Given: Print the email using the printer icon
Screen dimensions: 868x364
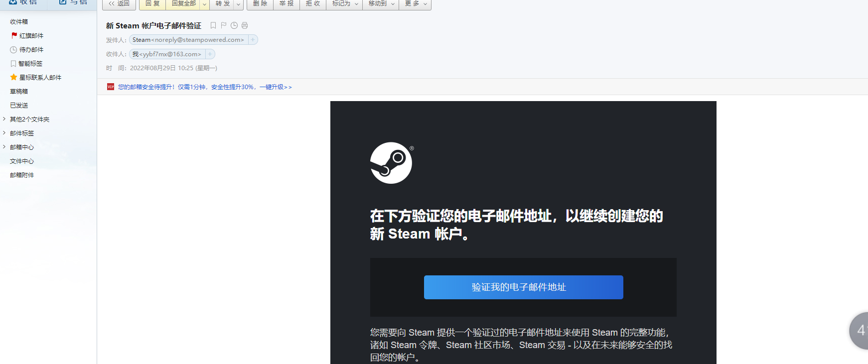Looking at the screenshot, I should (245, 25).
